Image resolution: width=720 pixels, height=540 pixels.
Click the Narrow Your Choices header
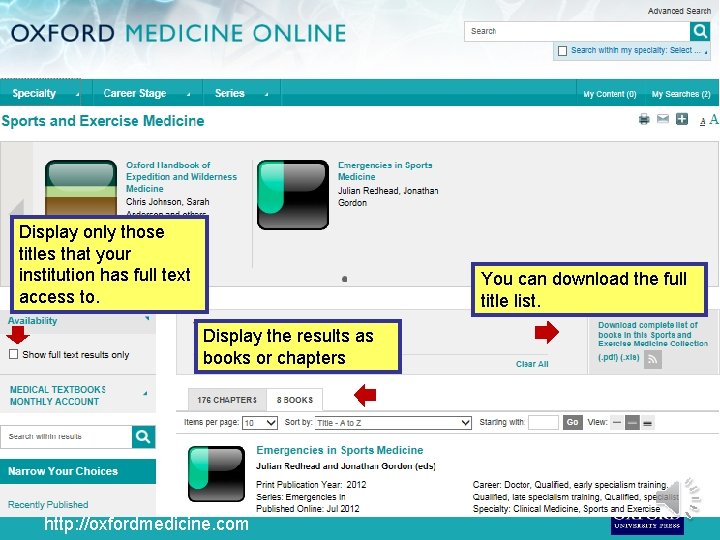point(78,471)
